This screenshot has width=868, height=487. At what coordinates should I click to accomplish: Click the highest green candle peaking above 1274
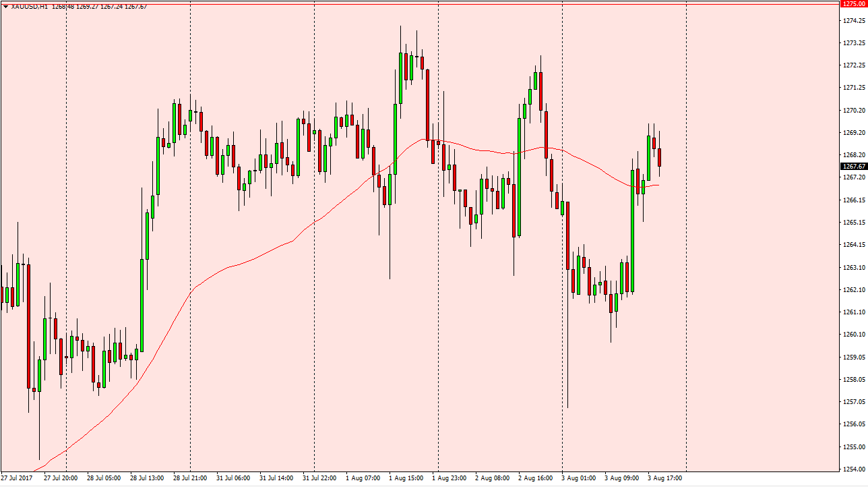(400, 78)
